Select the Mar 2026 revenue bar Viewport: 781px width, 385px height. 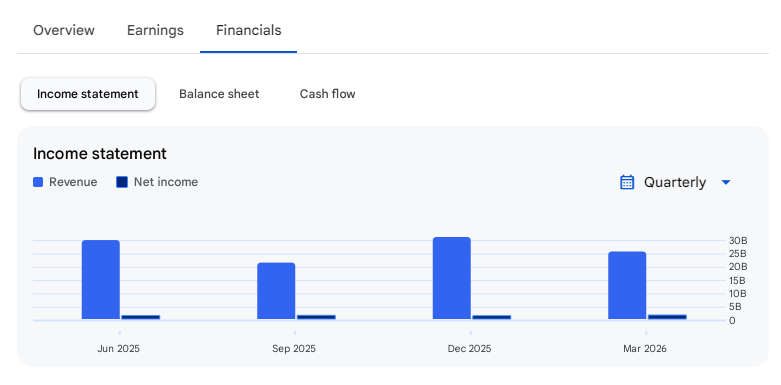(627, 285)
